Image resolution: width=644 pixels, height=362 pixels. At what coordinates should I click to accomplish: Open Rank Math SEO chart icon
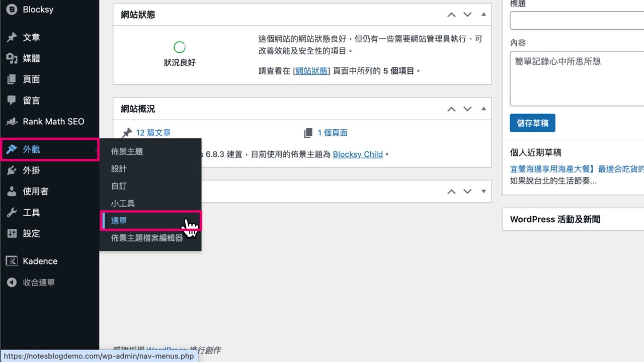point(12,122)
